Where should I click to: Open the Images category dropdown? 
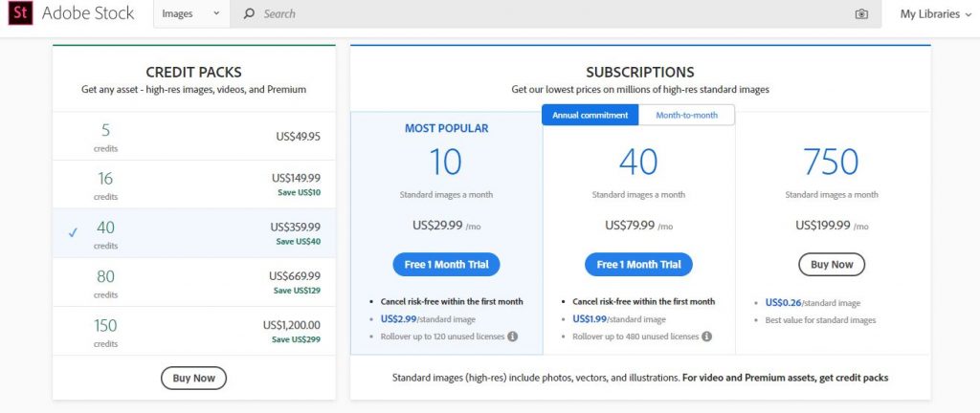191,13
